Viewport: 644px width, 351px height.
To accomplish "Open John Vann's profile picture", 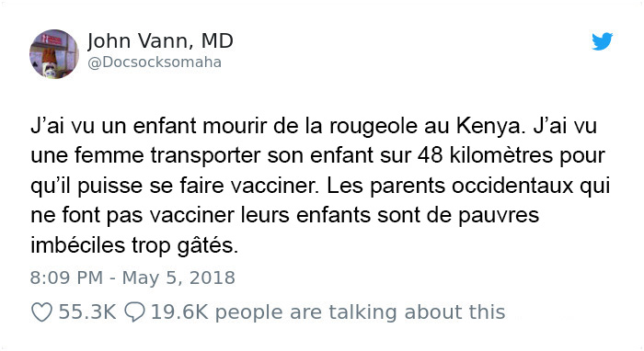I will pyautogui.click(x=53, y=53).
